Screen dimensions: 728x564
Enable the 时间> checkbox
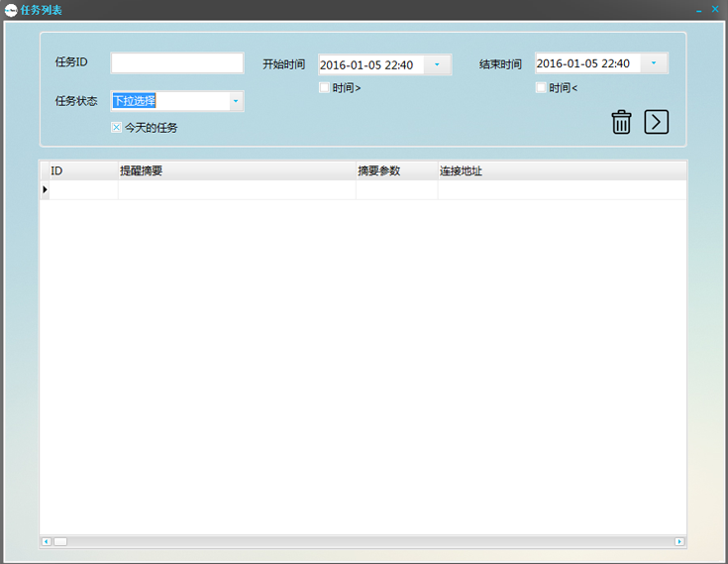tap(324, 87)
